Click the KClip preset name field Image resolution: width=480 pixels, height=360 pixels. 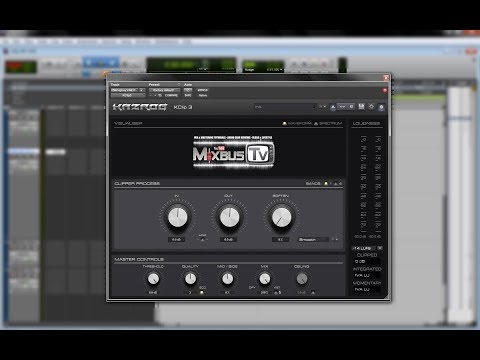284,107
